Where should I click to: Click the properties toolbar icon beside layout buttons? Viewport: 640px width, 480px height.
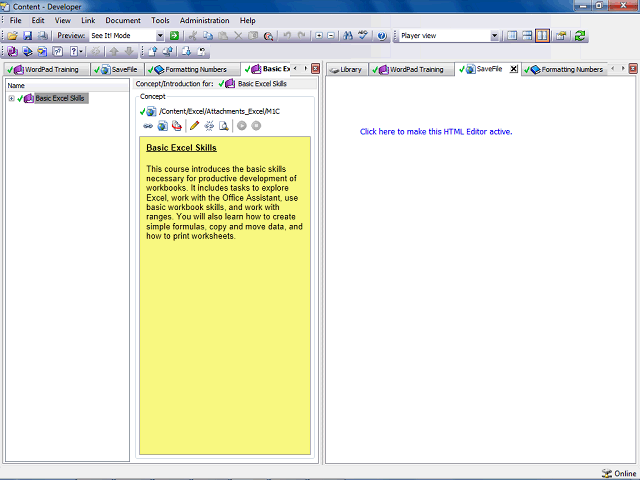click(x=561, y=36)
